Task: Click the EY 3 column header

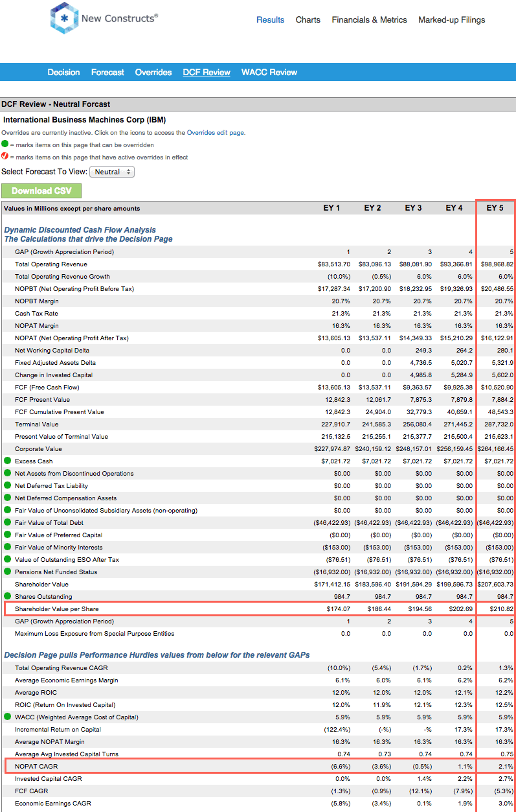Action: click(x=413, y=208)
